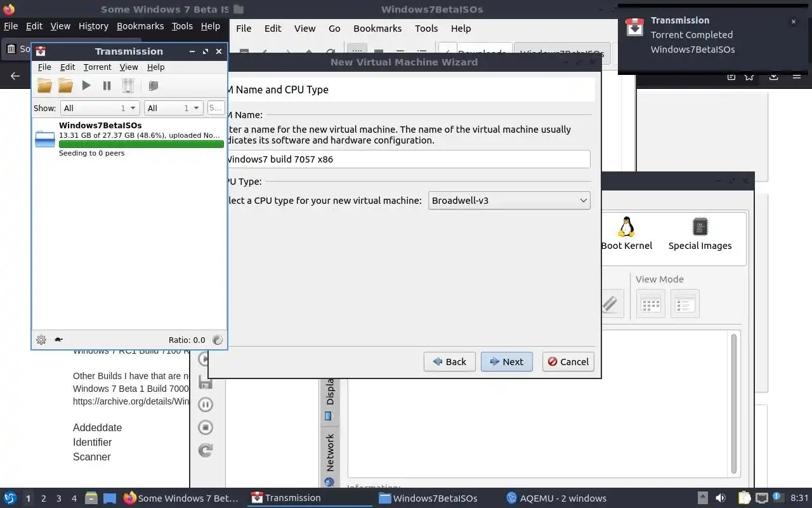Viewport: 812px width, 508px height.
Task: Click the file manager taskbar launcher icon
Action: (x=91, y=498)
